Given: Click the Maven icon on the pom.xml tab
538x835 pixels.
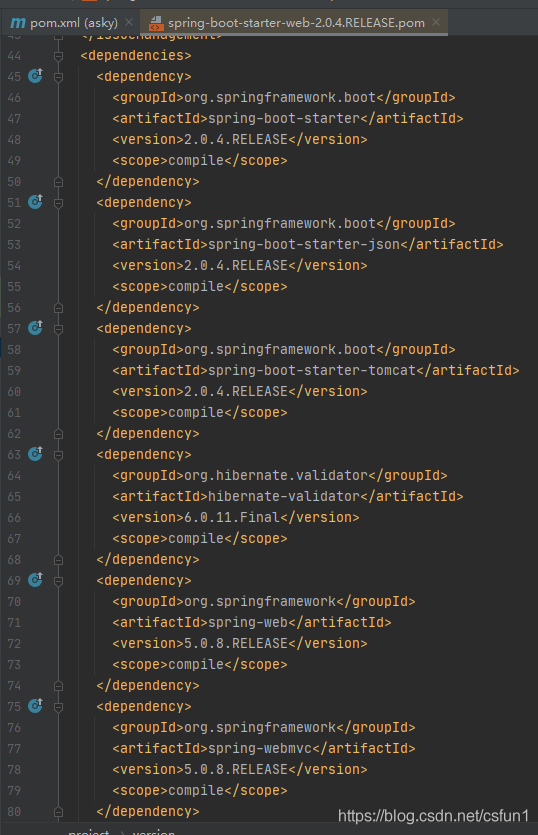Looking at the screenshot, I should [18, 23].
